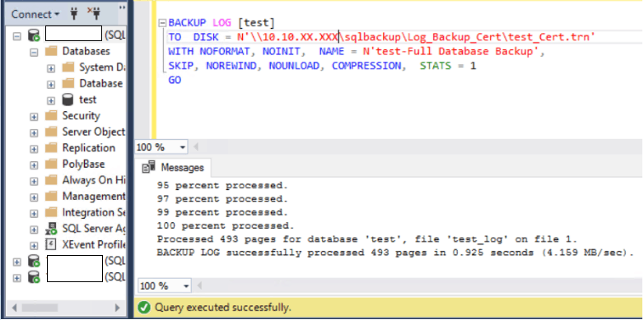Click the Replication folder icon
Viewport: 644px width, 320px height.
(51, 148)
